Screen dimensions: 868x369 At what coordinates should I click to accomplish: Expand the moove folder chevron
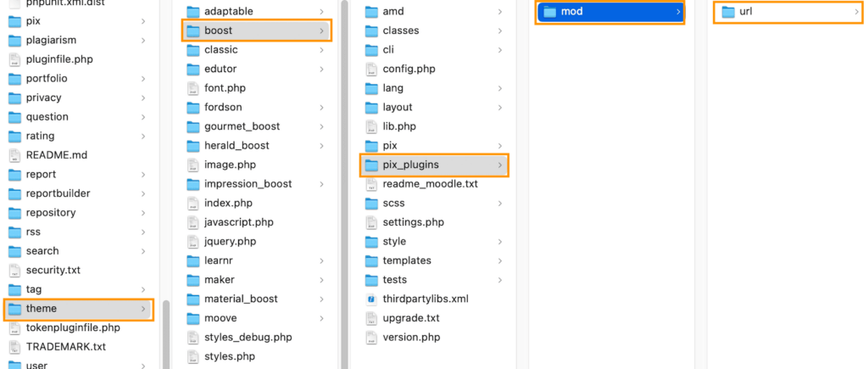[322, 318]
